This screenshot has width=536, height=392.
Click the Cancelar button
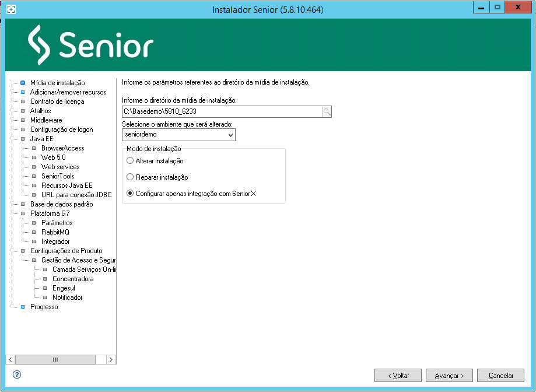click(500, 376)
